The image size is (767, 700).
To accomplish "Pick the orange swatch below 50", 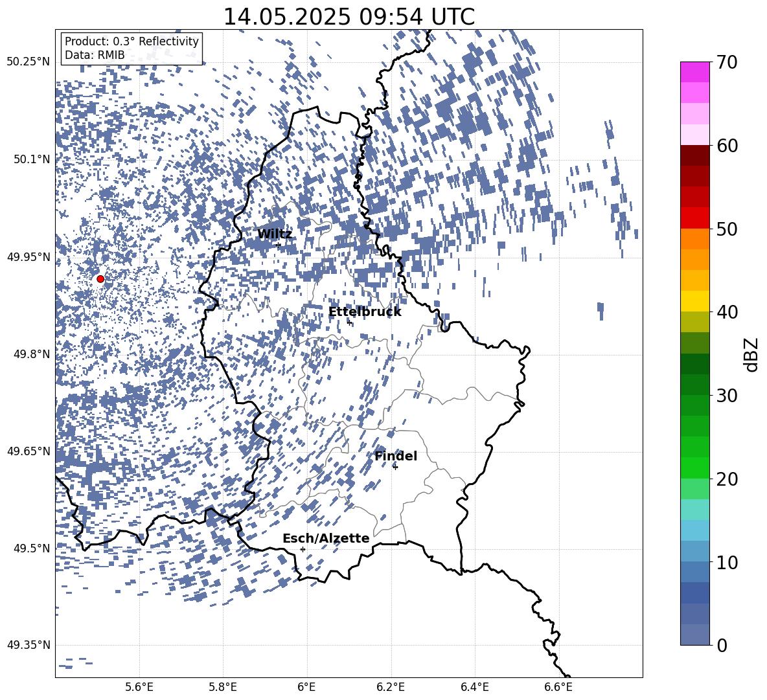I will [694, 239].
